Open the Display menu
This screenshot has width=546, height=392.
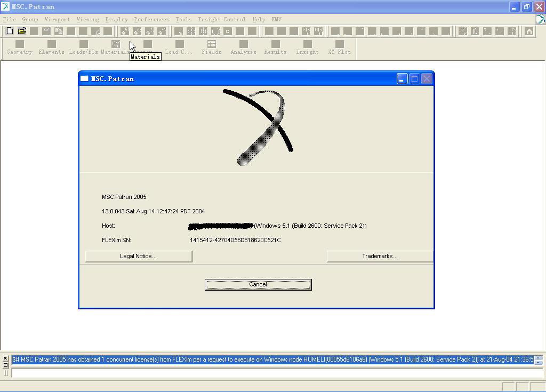click(117, 20)
